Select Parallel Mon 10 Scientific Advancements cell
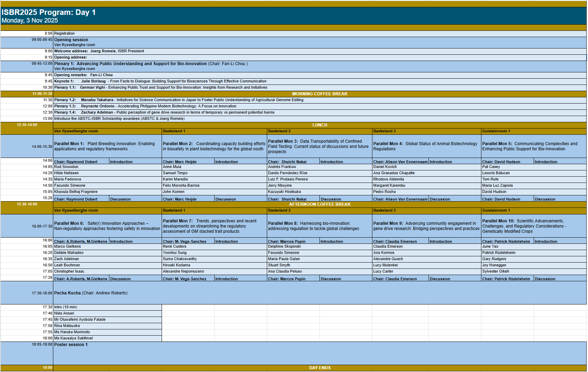This screenshot has width=588, height=372. pyautogui.click(x=533, y=226)
